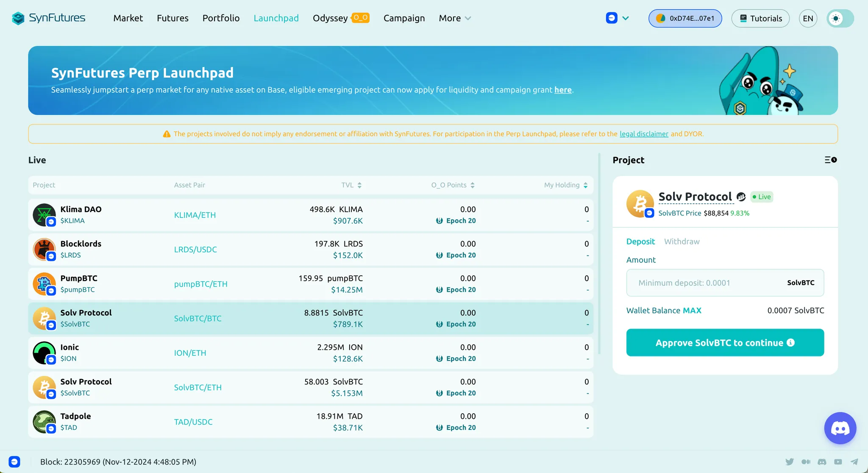Switch to the Withdraw tab
This screenshot has height=473, width=868.
pyautogui.click(x=682, y=241)
